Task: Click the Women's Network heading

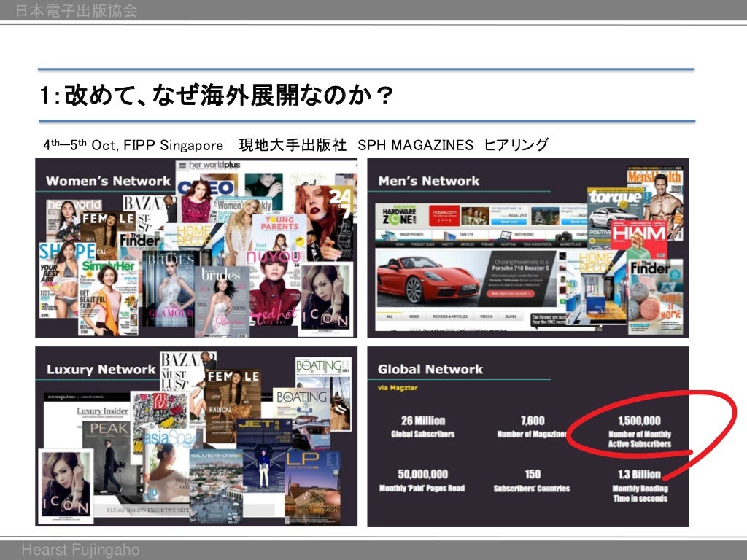Action: (108, 181)
